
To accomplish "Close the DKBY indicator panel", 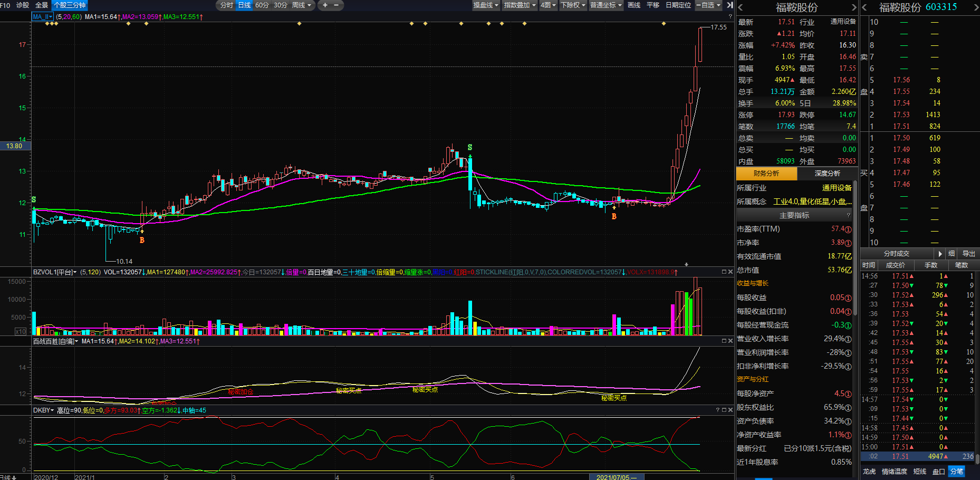I will pyautogui.click(x=731, y=410).
